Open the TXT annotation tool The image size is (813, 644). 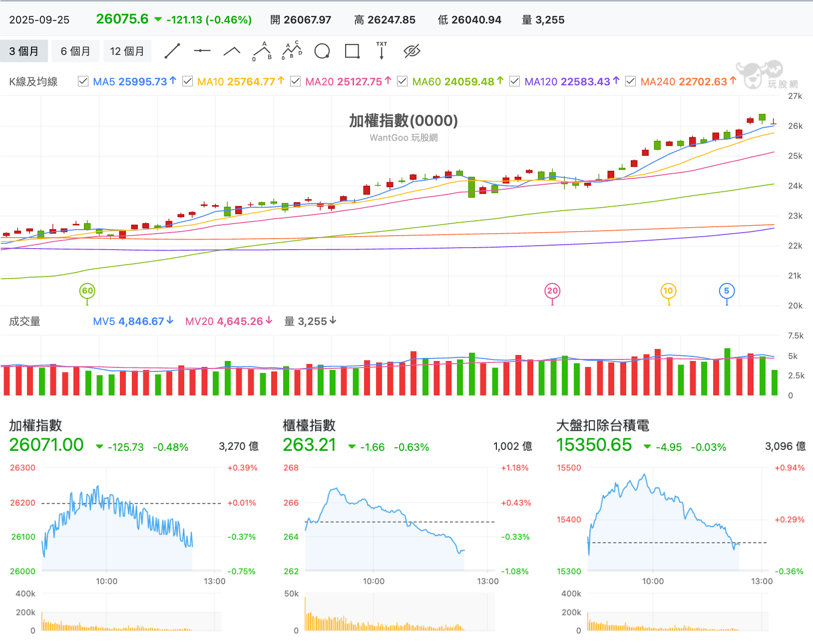tap(381, 50)
